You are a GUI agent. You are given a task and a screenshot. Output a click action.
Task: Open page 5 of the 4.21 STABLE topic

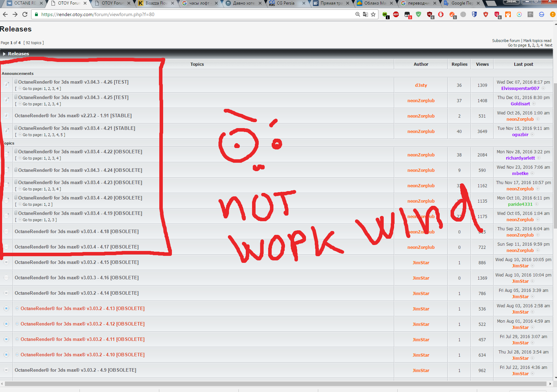62,135
